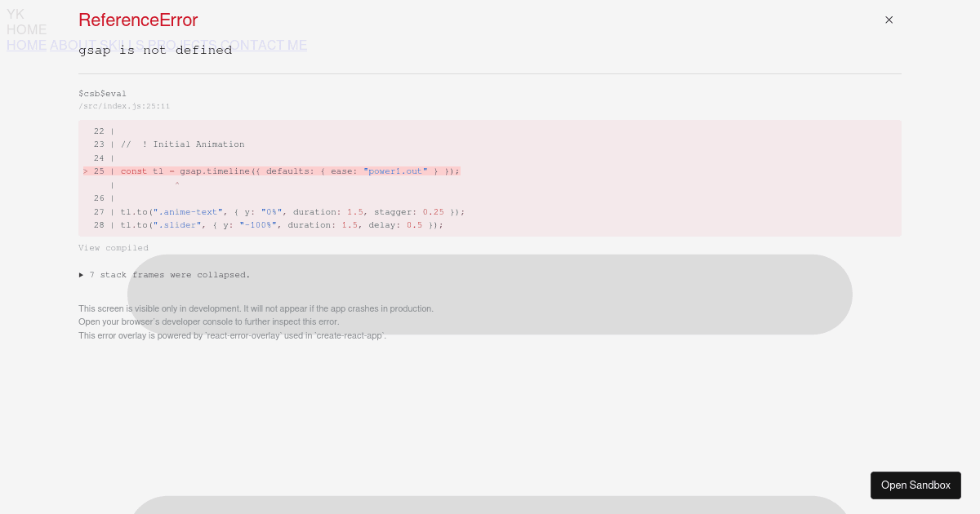The height and width of the screenshot is (514, 980).
Task: Click the 'powerl.out' string in the code
Action: [x=395, y=171]
